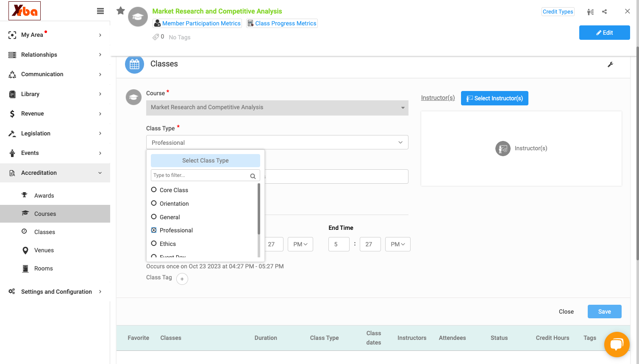This screenshot has width=639, height=364.
Task: Collapse the Accreditation menu
Action: tap(55, 173)
